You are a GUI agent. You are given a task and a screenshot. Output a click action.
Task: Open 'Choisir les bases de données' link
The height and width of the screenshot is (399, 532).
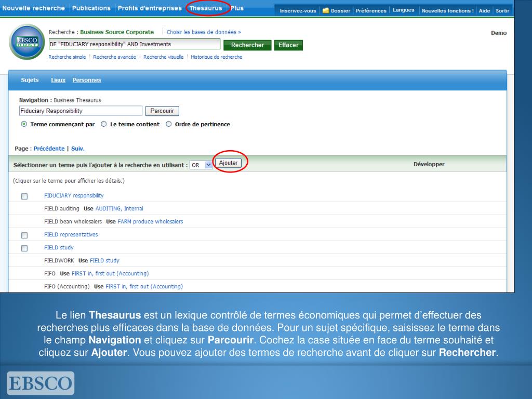coord(204,32)
